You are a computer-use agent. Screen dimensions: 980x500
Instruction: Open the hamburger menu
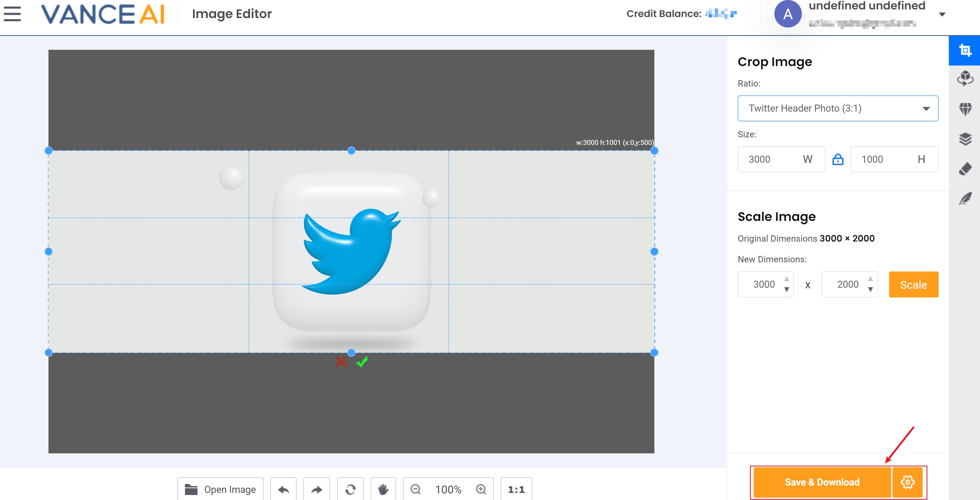(x=13, y=14)
